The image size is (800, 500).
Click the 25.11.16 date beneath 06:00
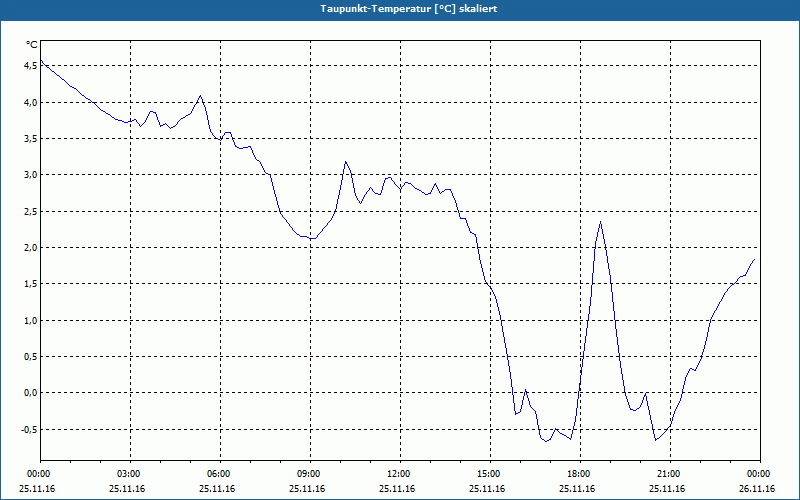[217, 489]
